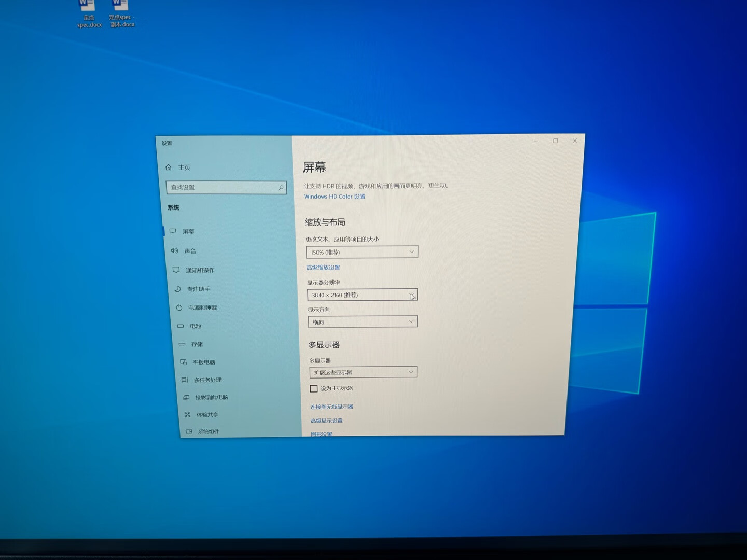
Task: Maximize the 设置 window
Action: tap(556, 141)
